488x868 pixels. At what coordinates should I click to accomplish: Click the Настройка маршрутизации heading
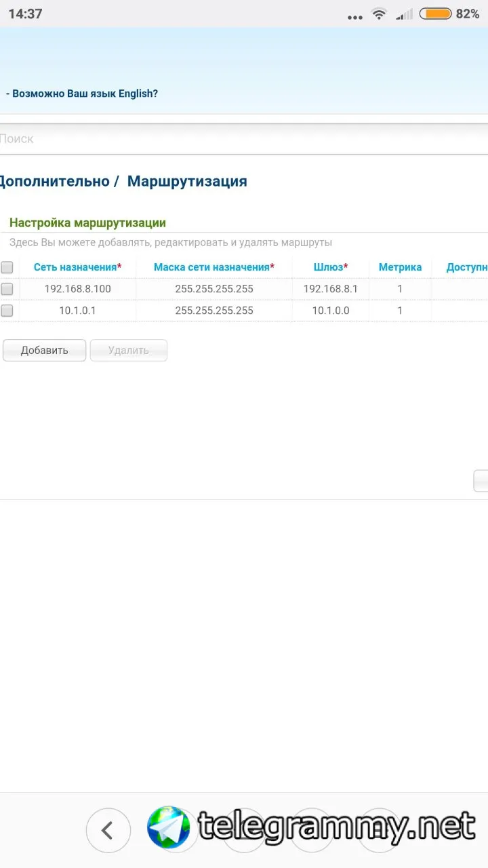pos(87,222)
